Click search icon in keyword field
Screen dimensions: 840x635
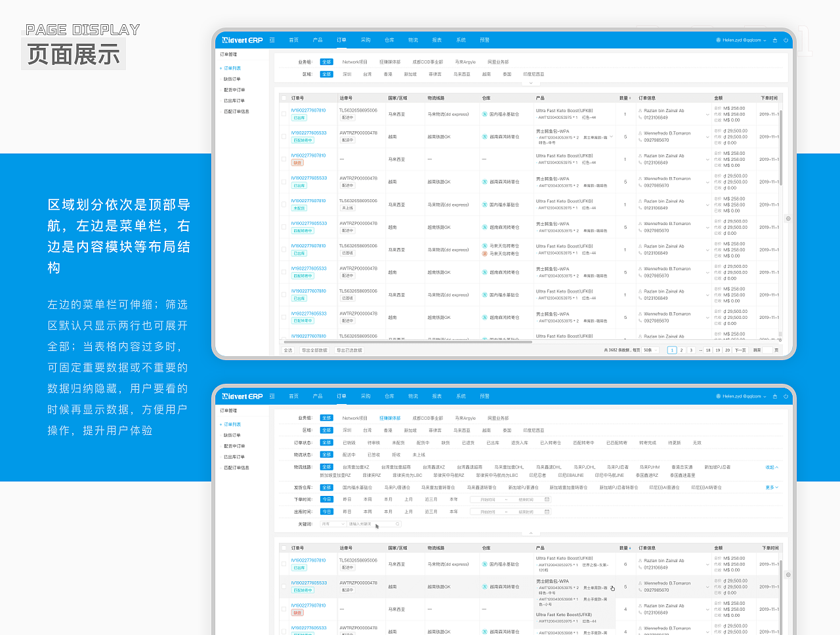tap(398, 524)
